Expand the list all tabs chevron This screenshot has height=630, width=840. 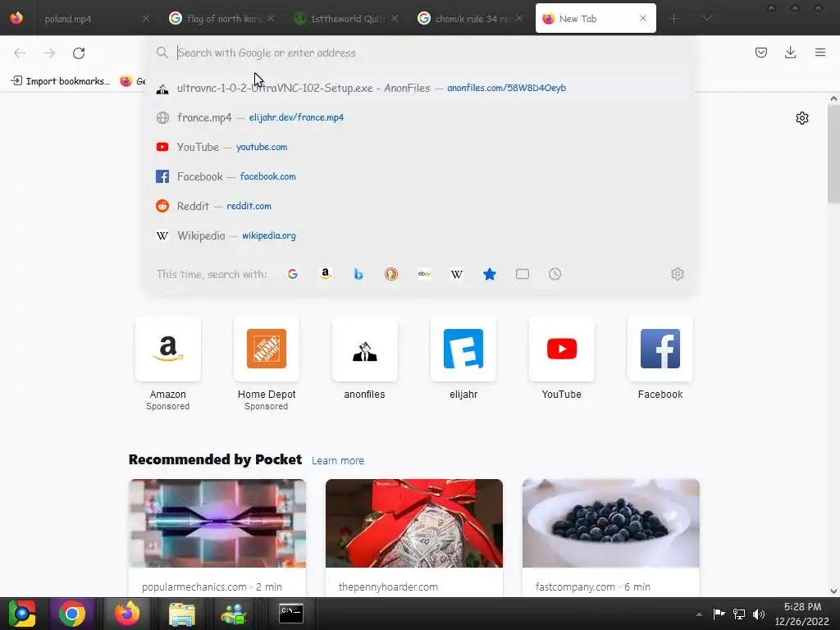[707, 19]
